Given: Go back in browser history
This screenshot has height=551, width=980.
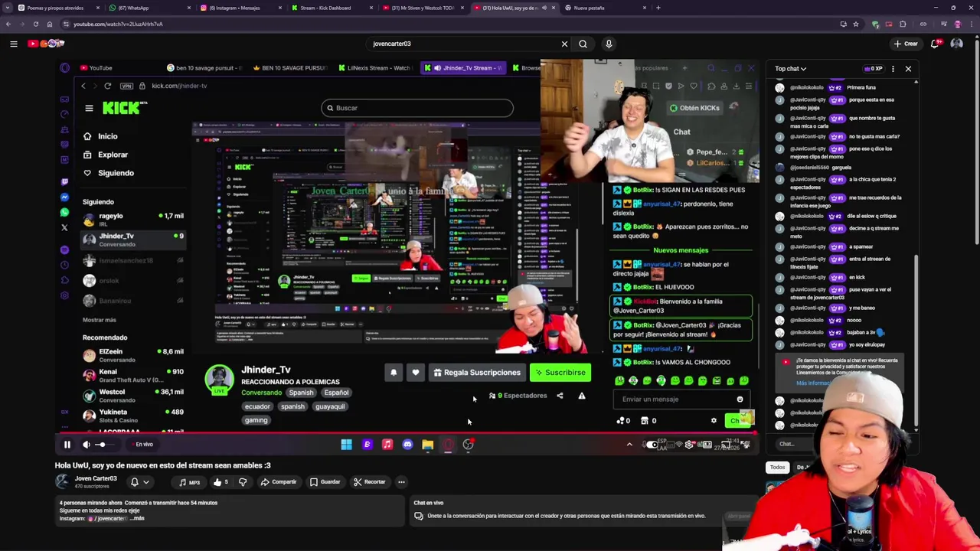Looking at the screenshot, I should click(x=8, y=24).
